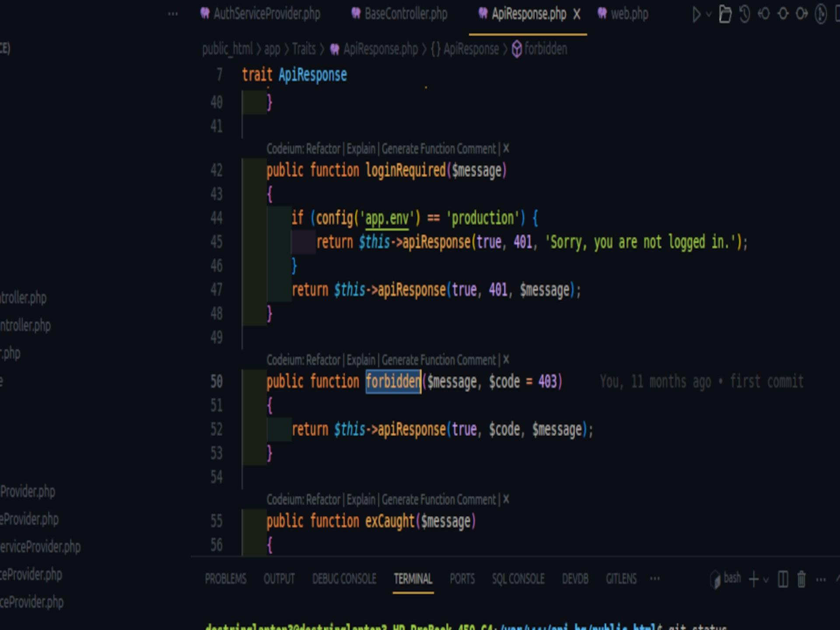The image size is (840, 630).
Task: Click the exCaught function name
Action: (x=390, y=521)
